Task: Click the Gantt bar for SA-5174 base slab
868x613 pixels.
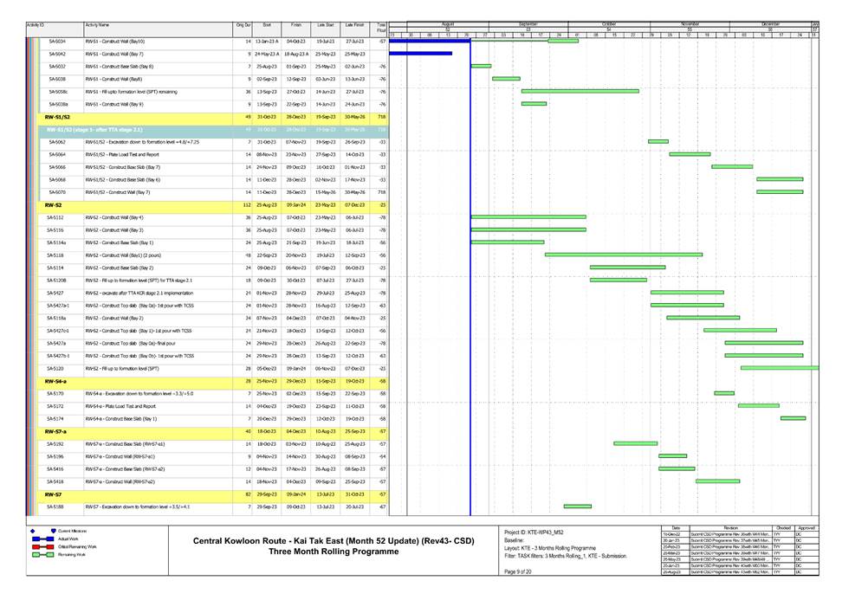Action: (793, 418)
